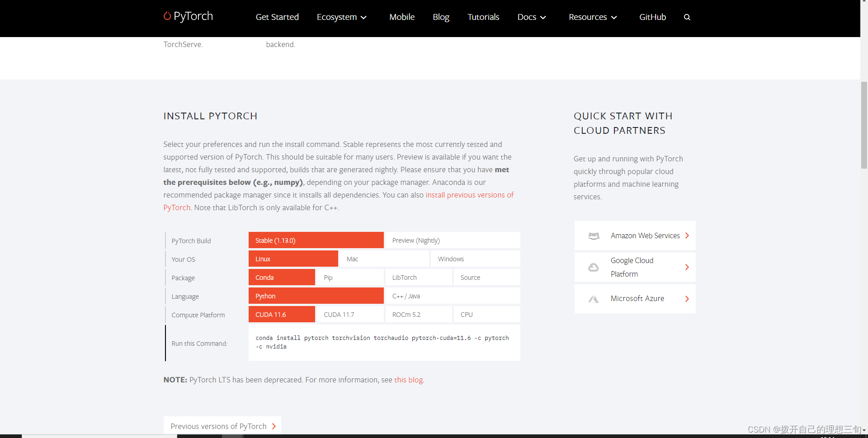Select Conda package option

pyautogui.click(x=282, y=278)
